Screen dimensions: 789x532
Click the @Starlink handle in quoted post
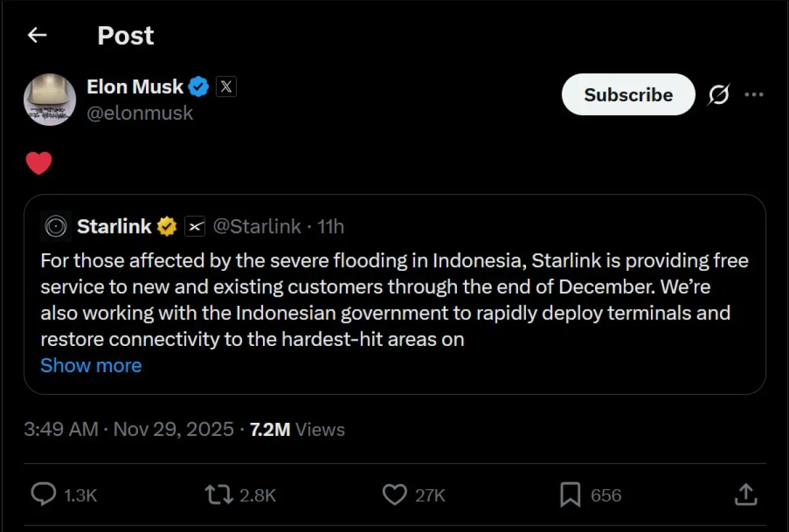pyautogui.click(x=257, y=227)
